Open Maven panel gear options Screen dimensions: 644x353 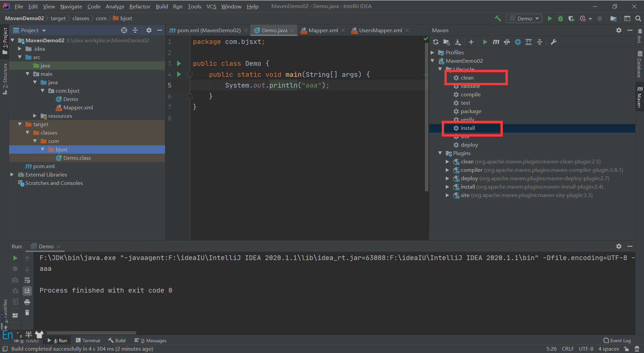[619, 30]
